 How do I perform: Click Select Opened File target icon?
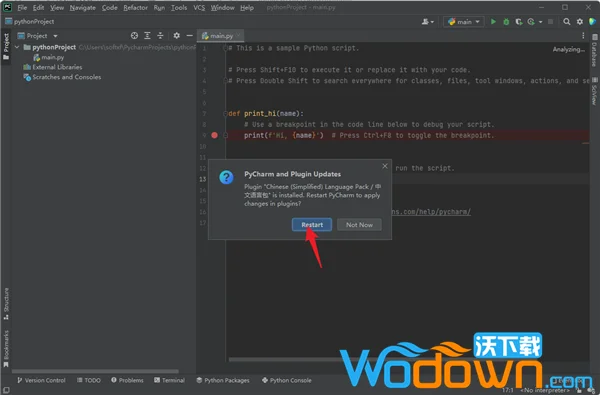(x=134, y=36)
